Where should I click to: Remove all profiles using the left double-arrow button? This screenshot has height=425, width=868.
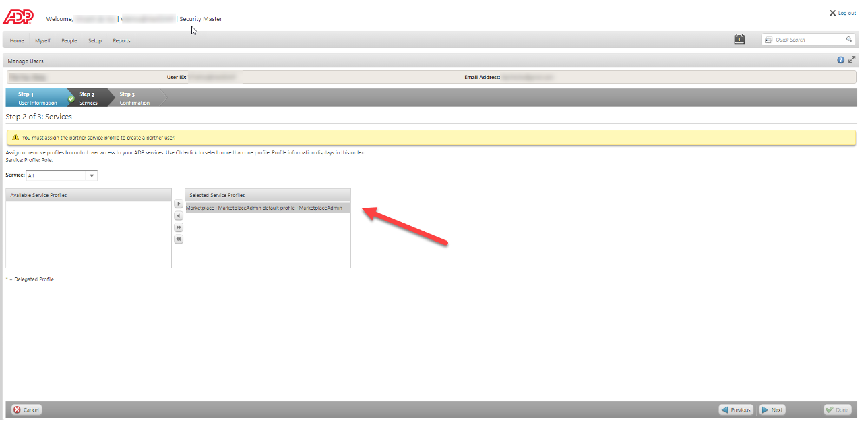coord(178,239)
